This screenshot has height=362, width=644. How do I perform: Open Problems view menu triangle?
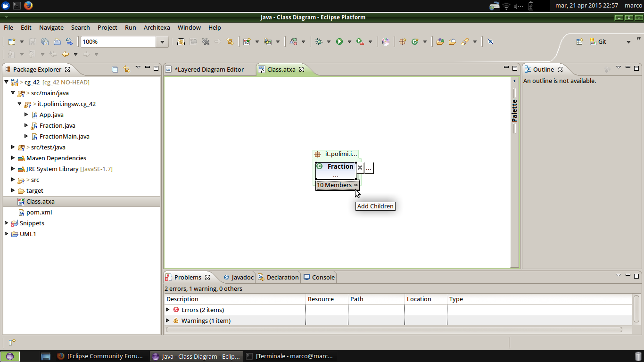click(x=619, y=275)
